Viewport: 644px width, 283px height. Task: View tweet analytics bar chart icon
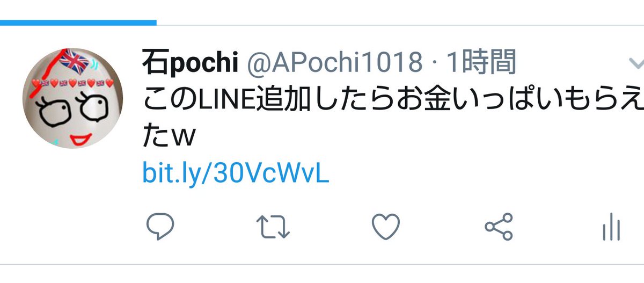coord(611,228)
